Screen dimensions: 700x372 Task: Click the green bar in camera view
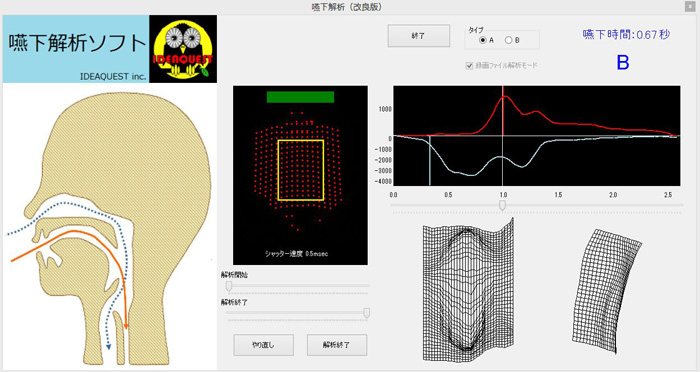click(x=300, y=97)
